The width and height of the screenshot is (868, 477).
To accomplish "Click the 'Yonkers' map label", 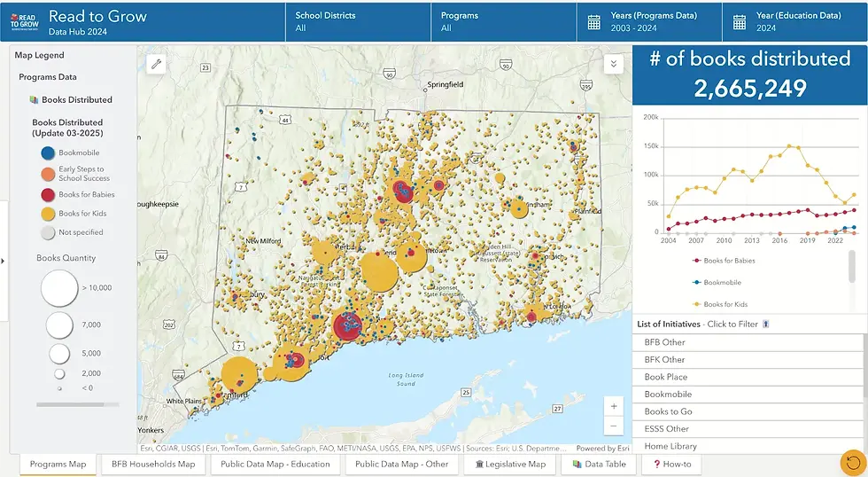I will click(151, 431).
